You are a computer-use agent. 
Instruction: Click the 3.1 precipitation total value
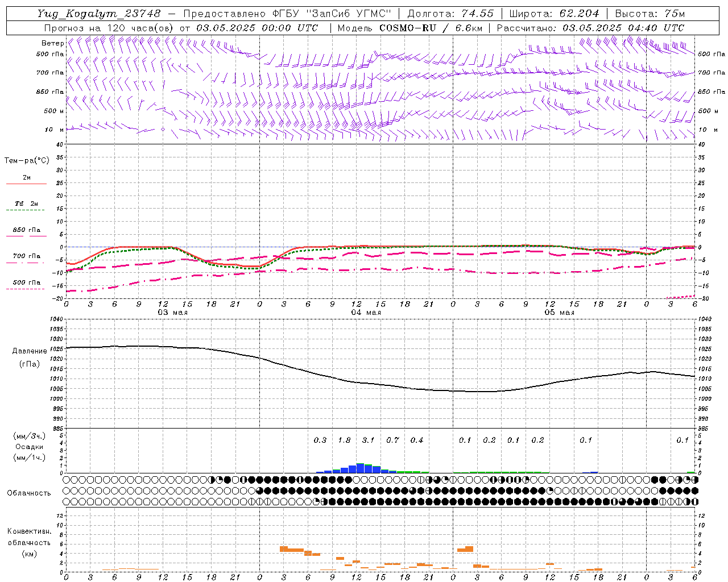369,440
